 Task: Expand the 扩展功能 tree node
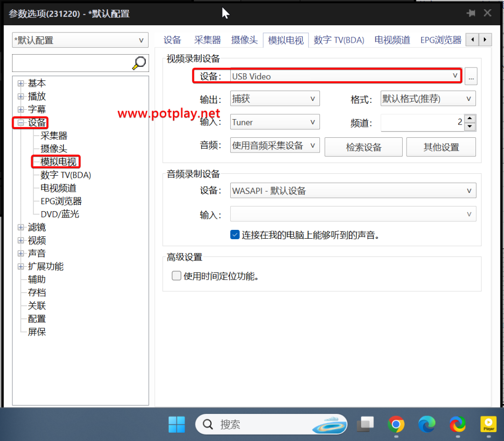pos(21,267)
